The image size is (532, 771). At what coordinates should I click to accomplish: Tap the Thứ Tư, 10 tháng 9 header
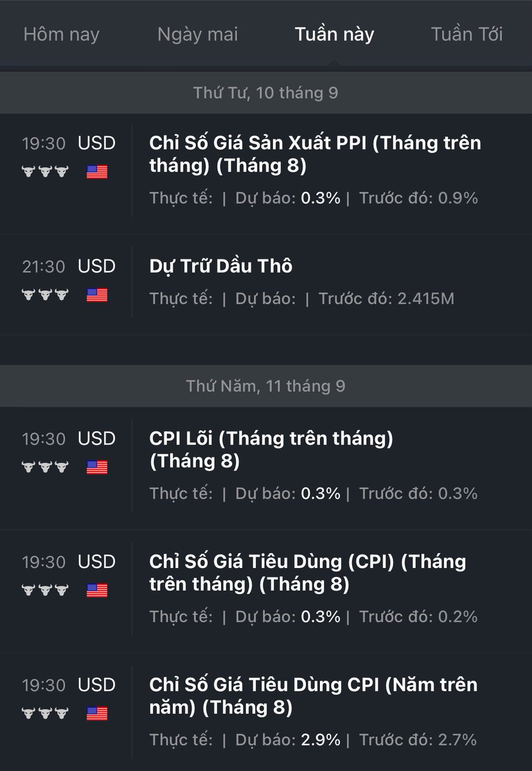point(266,93)
